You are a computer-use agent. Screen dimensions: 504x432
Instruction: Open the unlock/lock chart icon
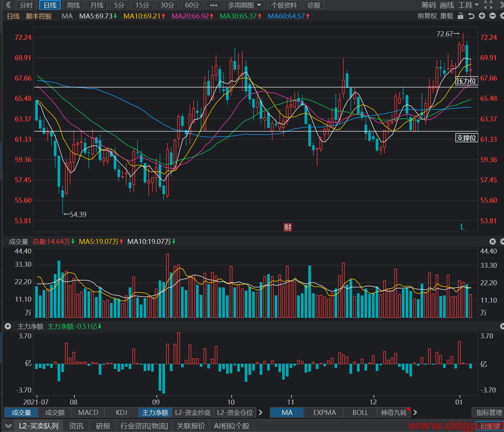point(461,16)
